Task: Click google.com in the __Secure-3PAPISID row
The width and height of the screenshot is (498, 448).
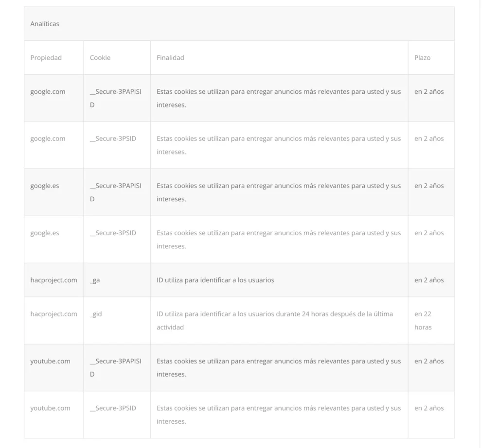Action: pyautogui.click(x=48, y=92)
